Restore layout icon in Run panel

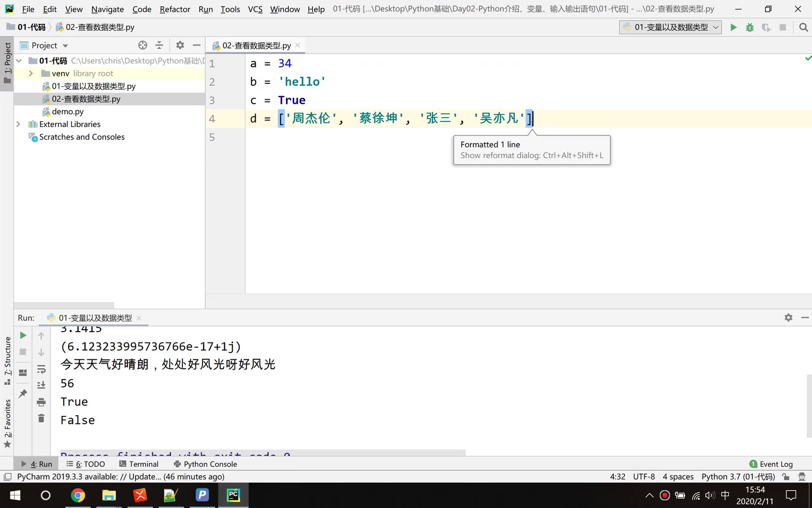pyautogui.click(x=23, y=373)
